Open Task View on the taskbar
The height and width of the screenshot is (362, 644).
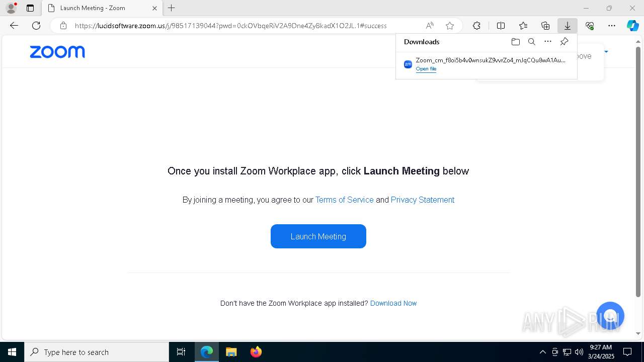click(181, 352)
